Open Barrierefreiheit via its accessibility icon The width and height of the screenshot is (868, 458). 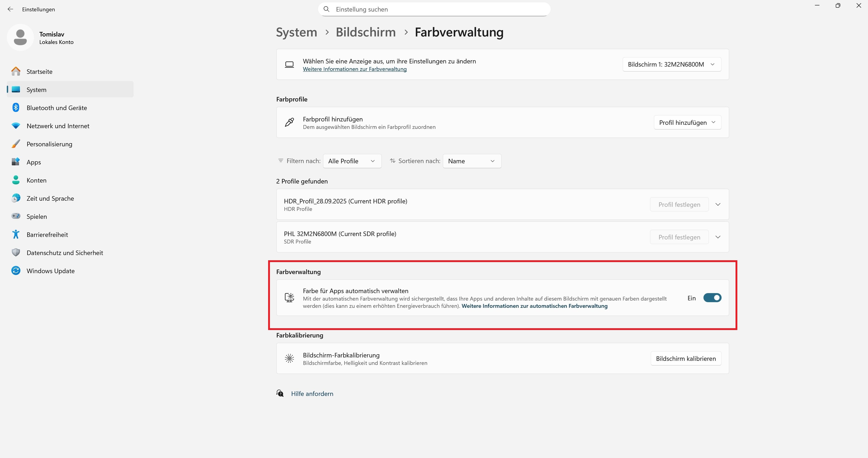16,234
